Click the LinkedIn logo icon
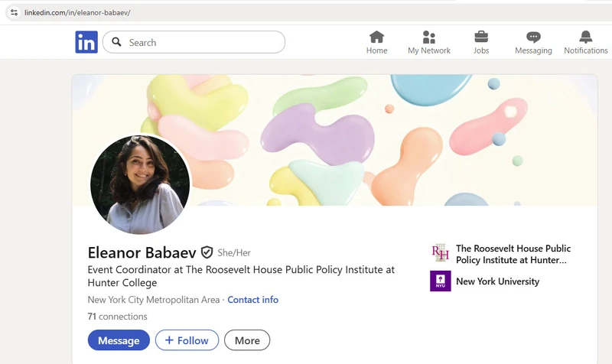 tap(86, 42)
